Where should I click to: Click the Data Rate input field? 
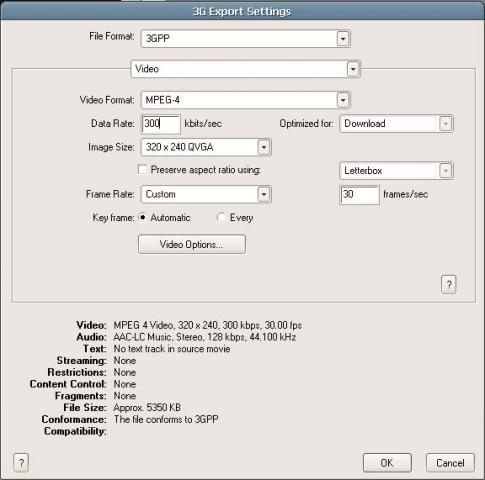[161, 124]
